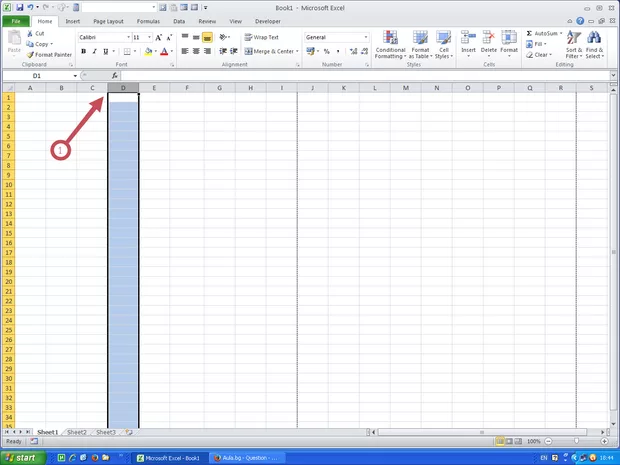Align text right
The width and height of the screenshot is (620, 465).
click(x=207, y=51)
